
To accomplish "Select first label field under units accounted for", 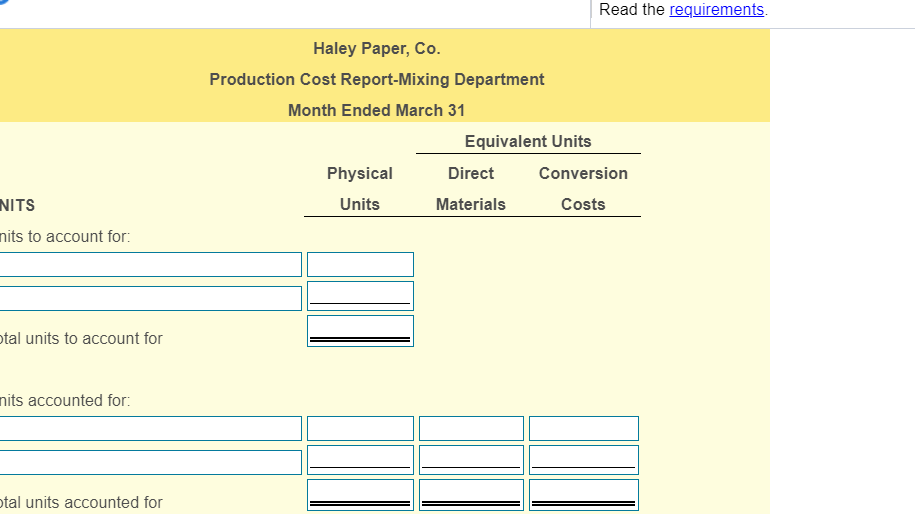I will pyautogui.click(x=151, y=429).
